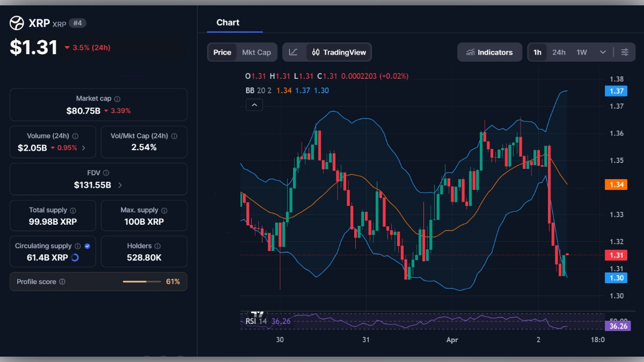Click the XRP logo icon
The image size is (644, 362).
16,23
